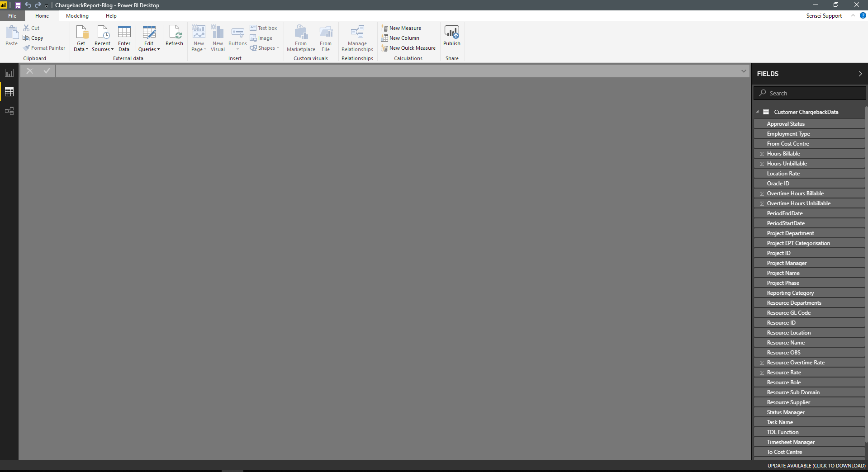
Task: Insert a New Visual
Action: click(x=218, y=38)
